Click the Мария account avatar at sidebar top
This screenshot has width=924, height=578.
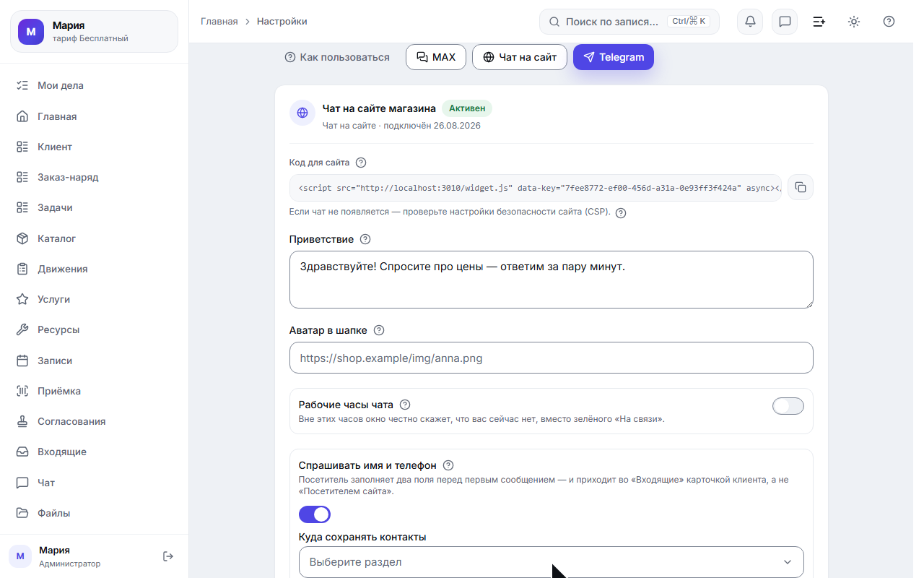(31, 32)
